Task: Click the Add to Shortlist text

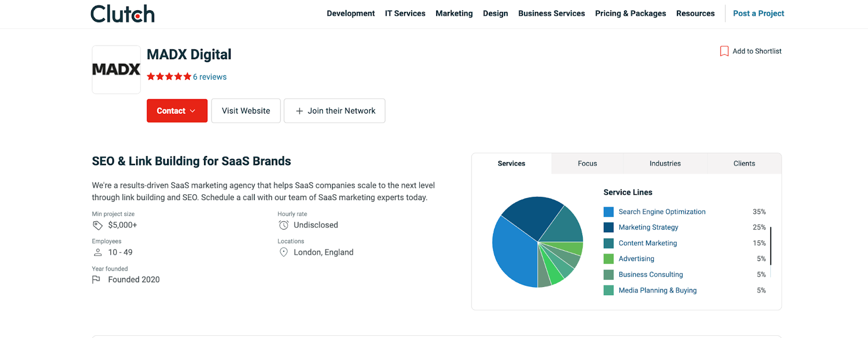Action: coord(757,51)
